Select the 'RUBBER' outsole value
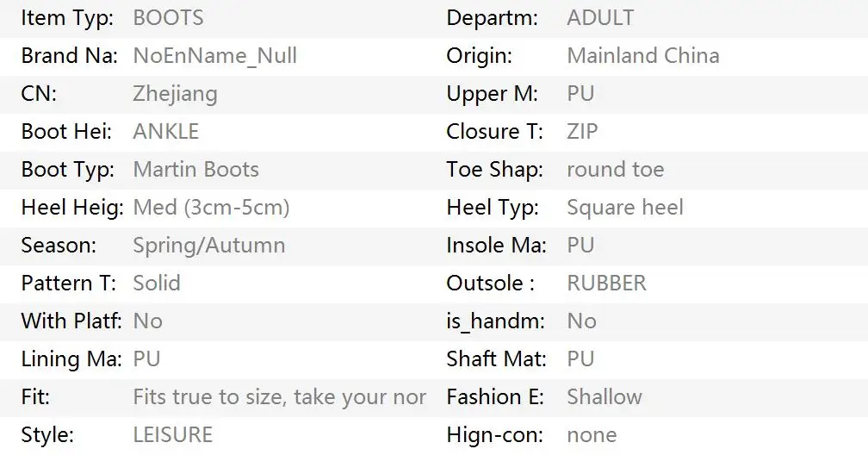The image size is (868, 455). pyautogui.click(x=606, y=284)
